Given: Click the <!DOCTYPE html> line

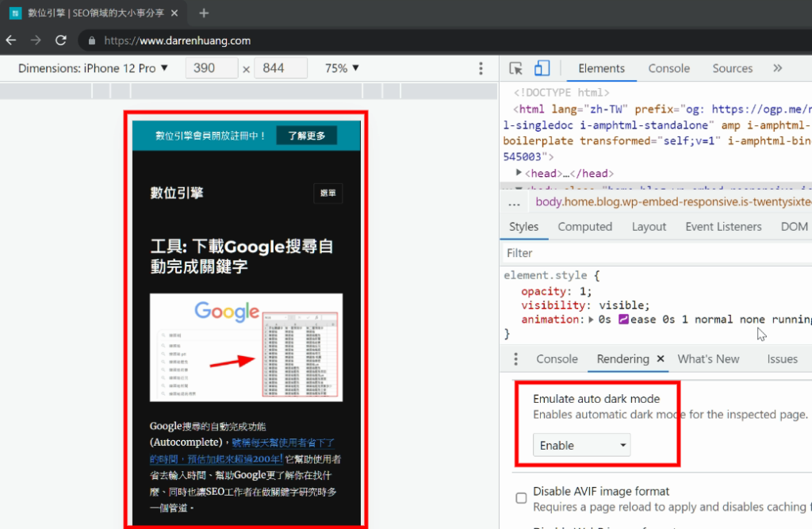Looking at the screenshot, I should coord(561,93).
